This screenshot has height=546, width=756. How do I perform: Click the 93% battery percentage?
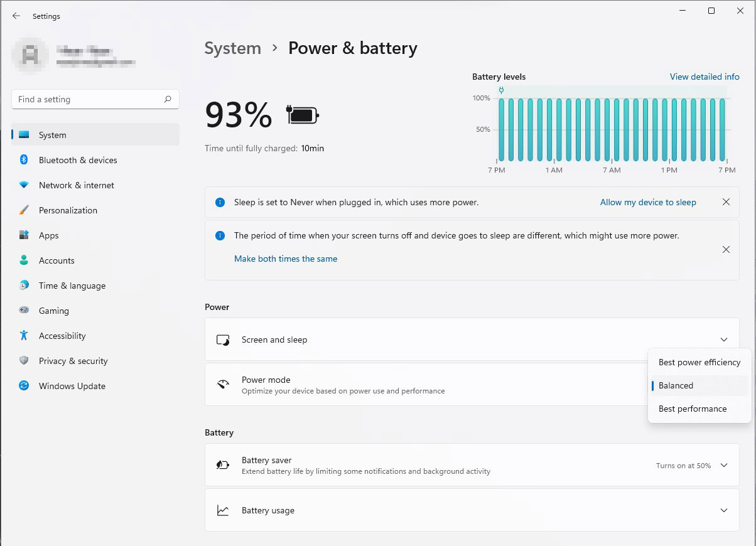point(239,115)
